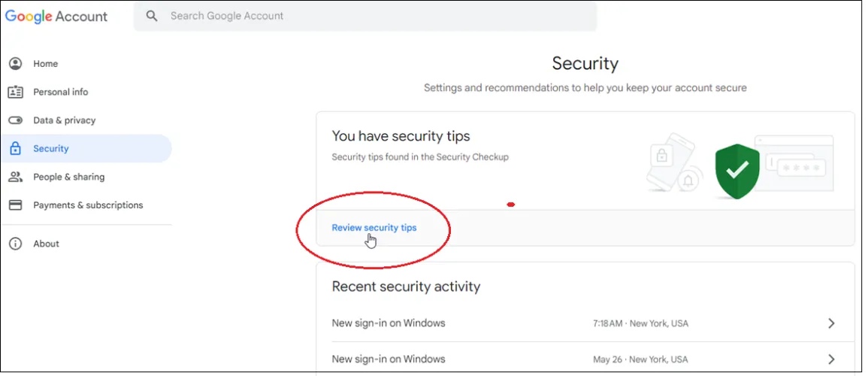The width and height of the screenshot is (868, 376).
Task: Click the Data & privacy toggle icon
Action: [x=15, y=120]
